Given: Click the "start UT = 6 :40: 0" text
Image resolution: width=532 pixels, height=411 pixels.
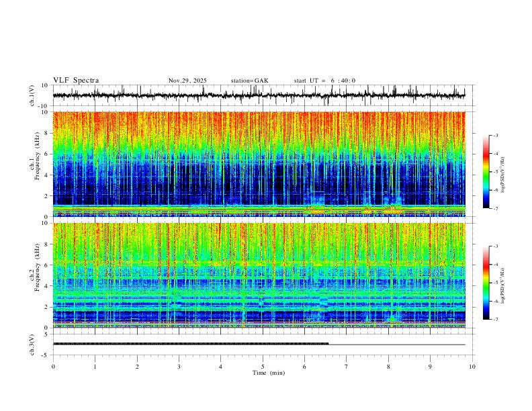Looking at the screenshot, I should pyautogui.click(x=324, y=81).
